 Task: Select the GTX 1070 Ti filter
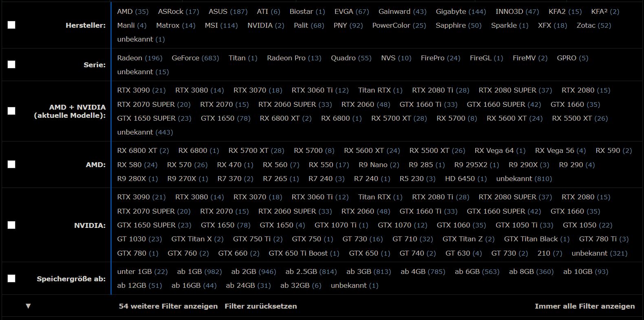click(341, 225)
